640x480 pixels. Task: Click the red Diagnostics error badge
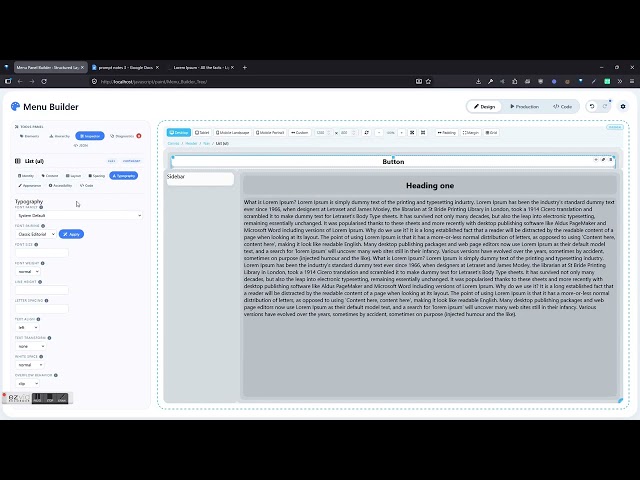139,136
